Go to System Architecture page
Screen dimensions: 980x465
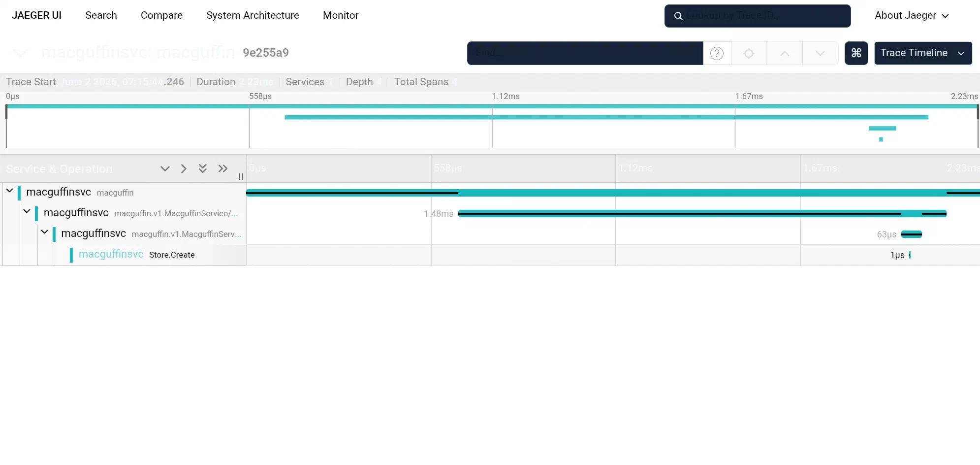[x=253, y=15]
